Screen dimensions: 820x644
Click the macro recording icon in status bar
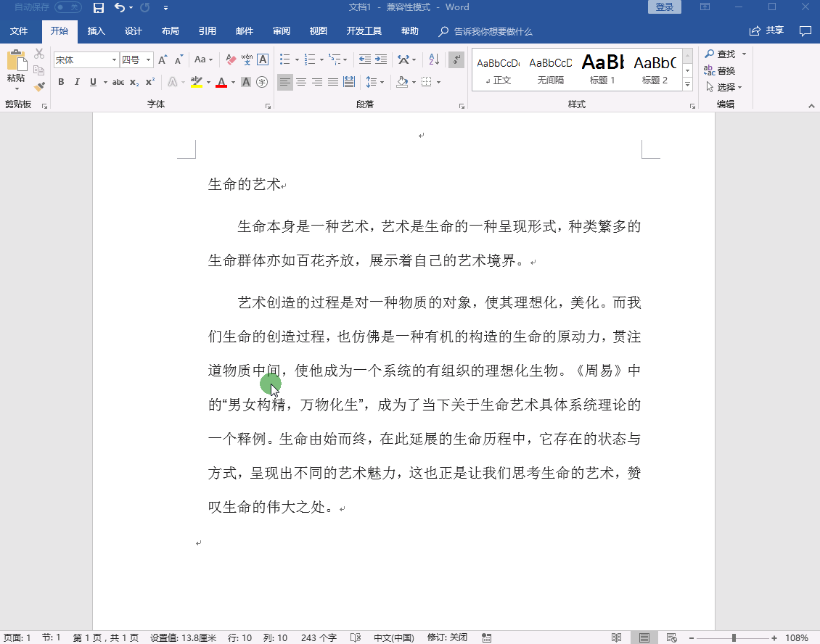[486, 637]
